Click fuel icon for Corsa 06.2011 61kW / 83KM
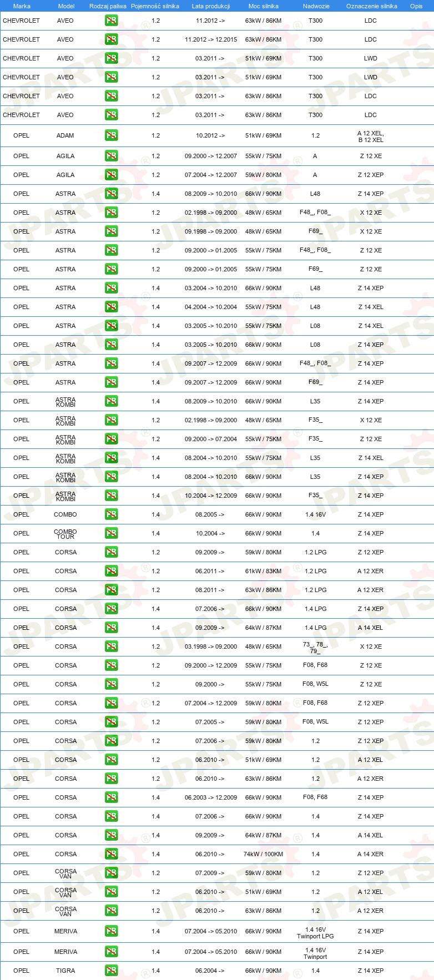The width and height of the screenshot is (434, 980). click(x=112, y=571)
